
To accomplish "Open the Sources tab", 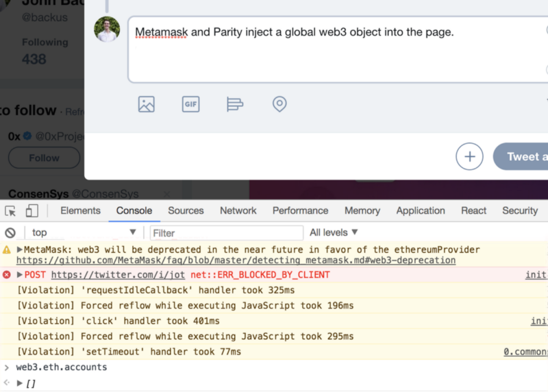I will [186, 211].
